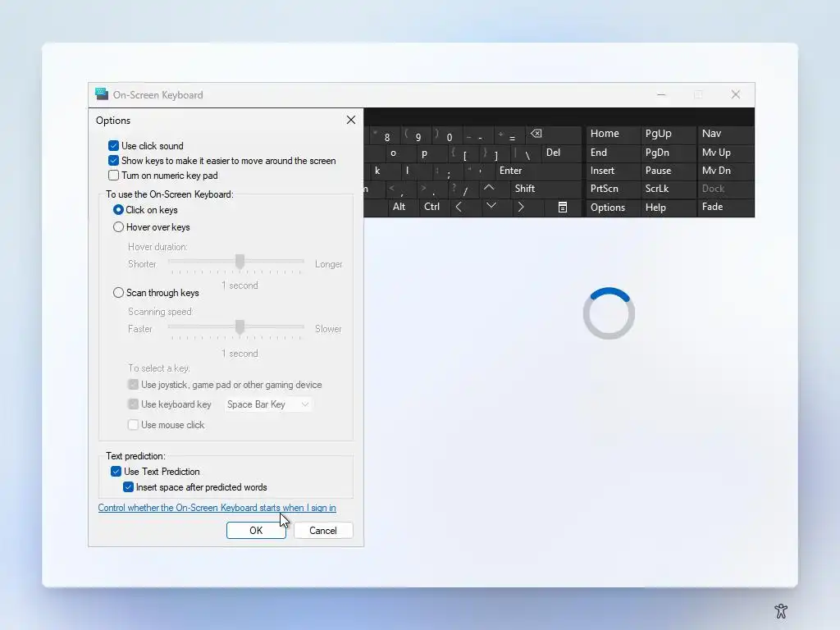Click Cancel in the Options dialog
Image resolution: width=840 pixels, height=630 pixels.
pos(323,531)
